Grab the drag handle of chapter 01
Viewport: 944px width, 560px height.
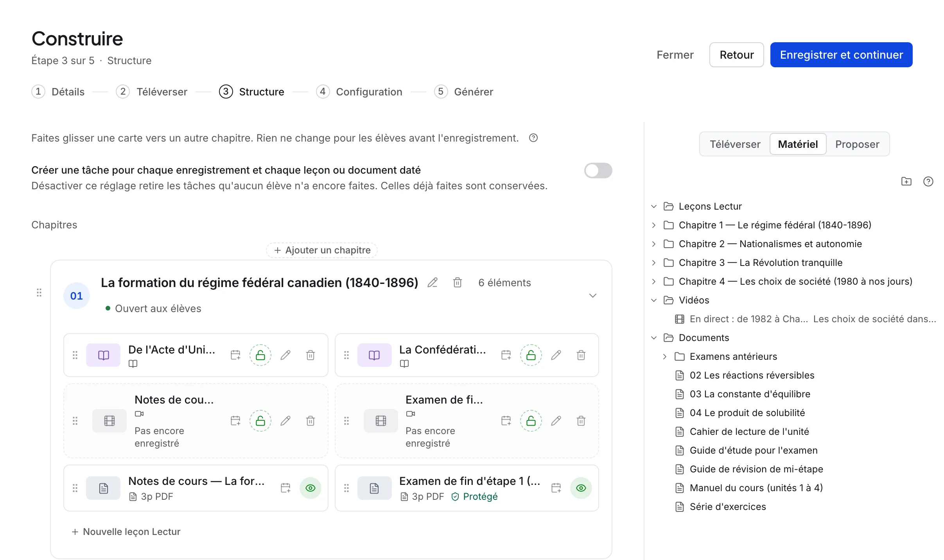click(39, 293)
